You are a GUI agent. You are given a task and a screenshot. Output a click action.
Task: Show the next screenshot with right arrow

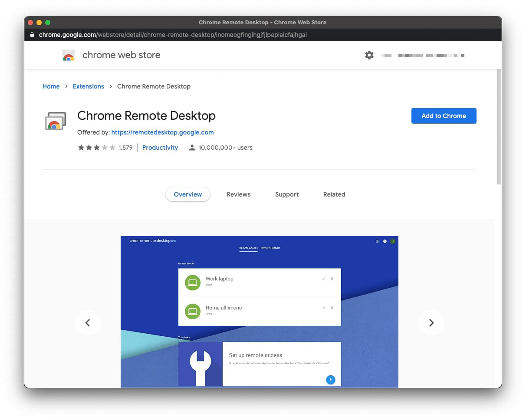pyautogui.click(x=431, y=322)
